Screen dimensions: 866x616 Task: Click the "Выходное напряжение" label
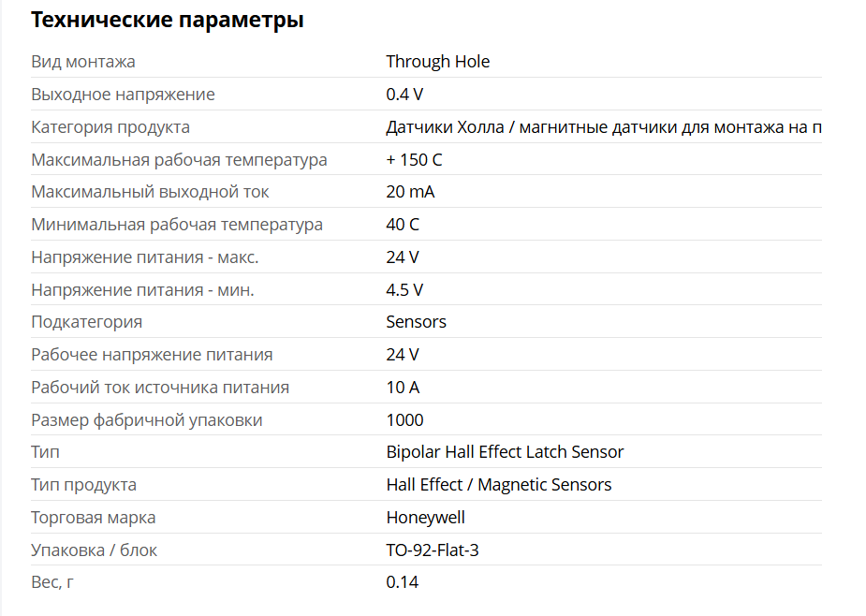(123, 95)
